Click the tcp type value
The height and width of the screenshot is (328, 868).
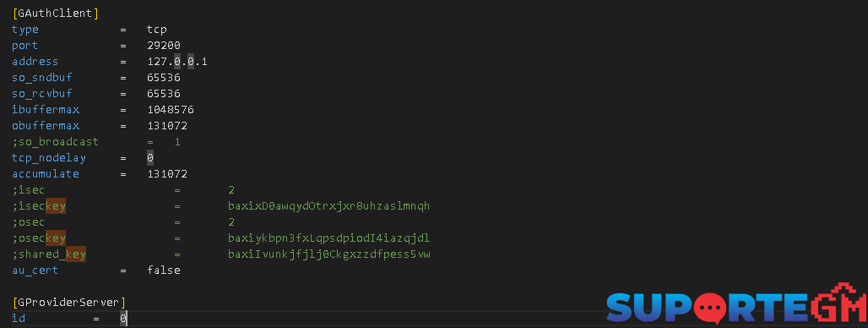tap(157, 30)
